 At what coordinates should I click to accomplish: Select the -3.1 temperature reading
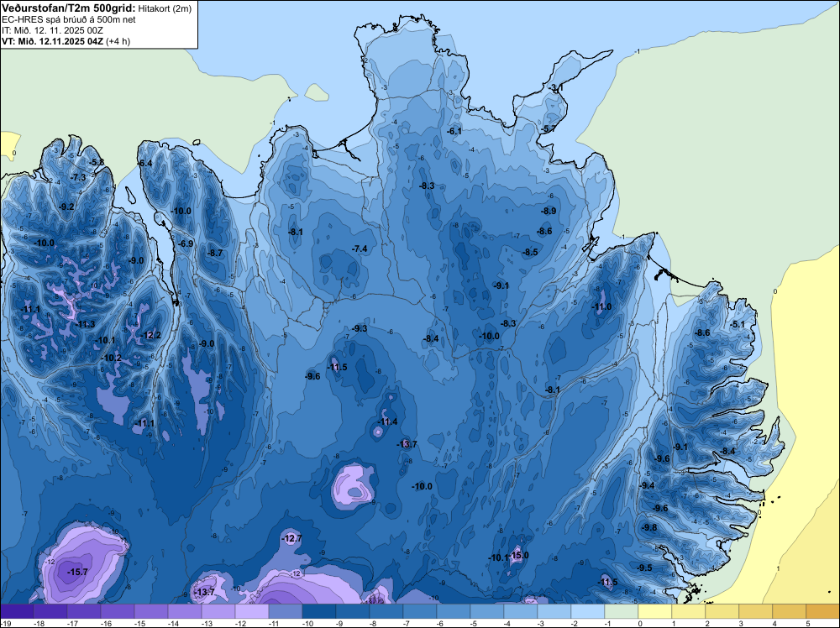[x=555, y=87]
